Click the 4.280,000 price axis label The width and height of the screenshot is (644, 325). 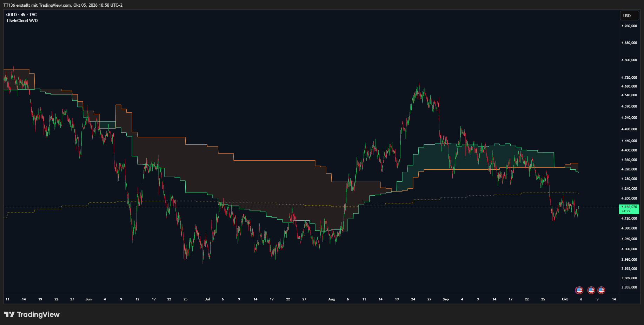tap(629, 179)
